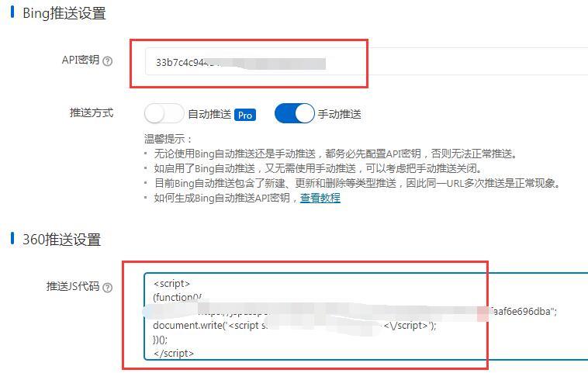Turn on the 自动推送 switch

pos(164,113)
